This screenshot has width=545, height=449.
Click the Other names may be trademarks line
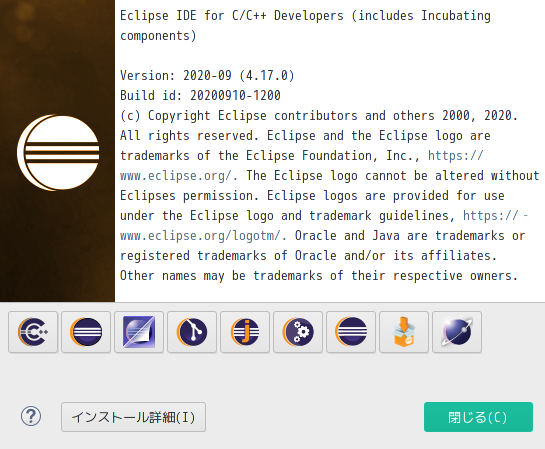pos(319,276)
